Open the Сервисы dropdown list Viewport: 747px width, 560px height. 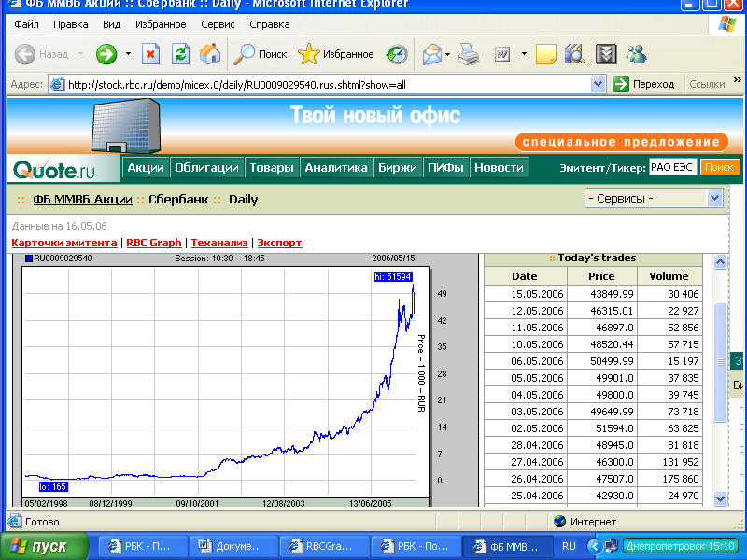[x=654, y=198]
